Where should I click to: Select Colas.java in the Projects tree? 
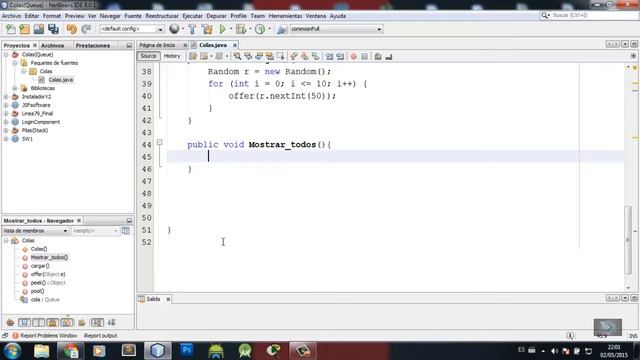pyautogui.click(x=61, y=80)
